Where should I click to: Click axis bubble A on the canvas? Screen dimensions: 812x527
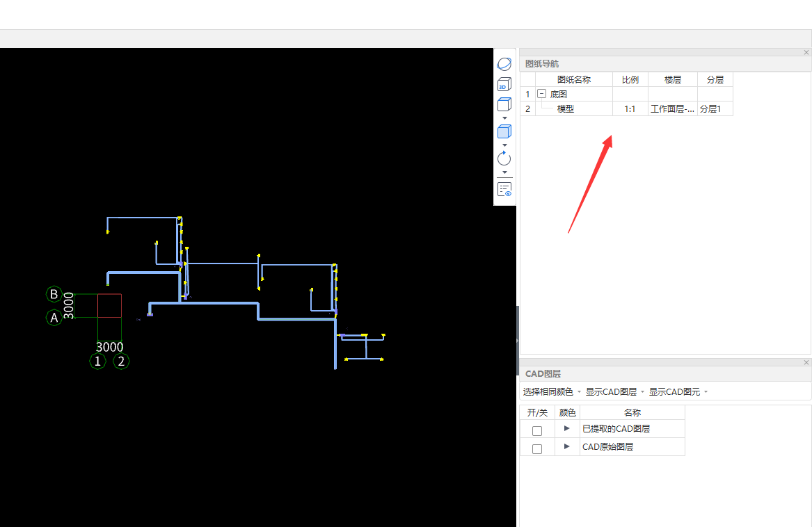[x=54, y=317]
